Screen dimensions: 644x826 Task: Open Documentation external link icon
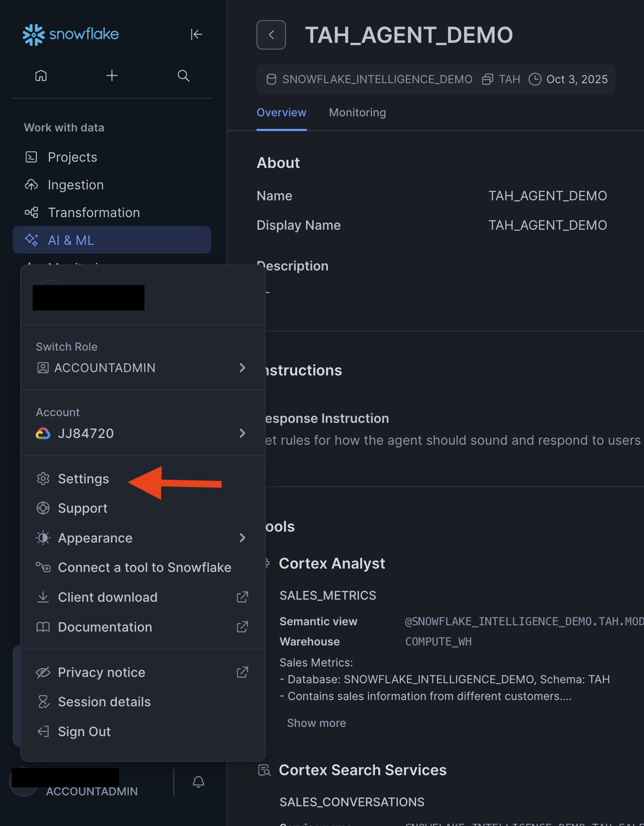(242, 627)
